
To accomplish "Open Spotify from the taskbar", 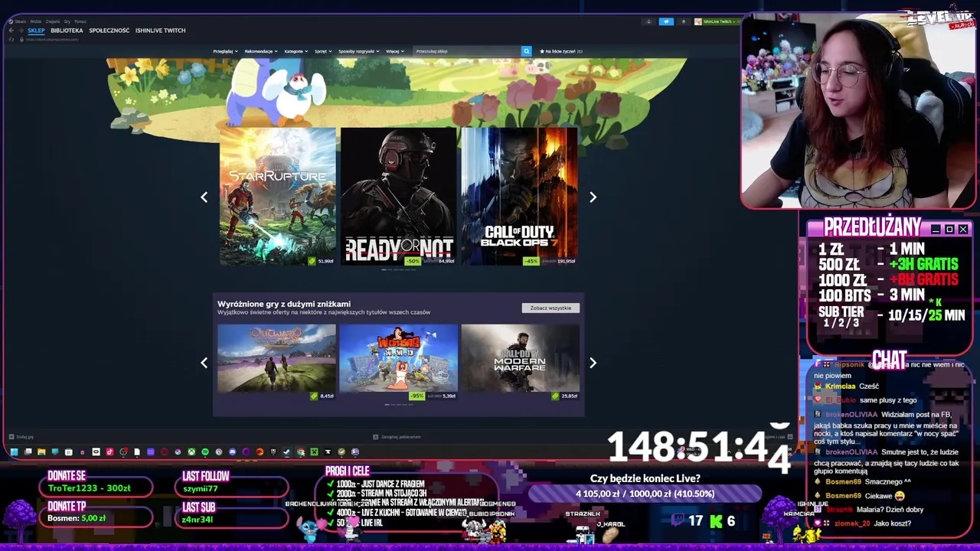I will 205,452.
